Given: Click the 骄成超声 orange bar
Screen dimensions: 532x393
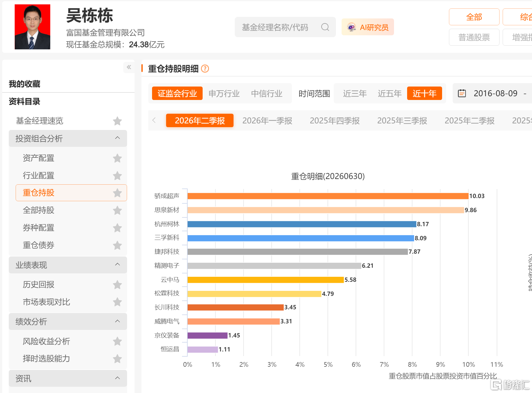Looking at the screenshot, I should (x=328, y=196).
